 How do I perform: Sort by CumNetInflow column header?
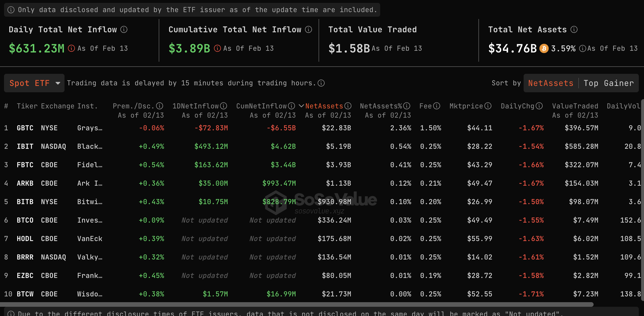(261, 106)
